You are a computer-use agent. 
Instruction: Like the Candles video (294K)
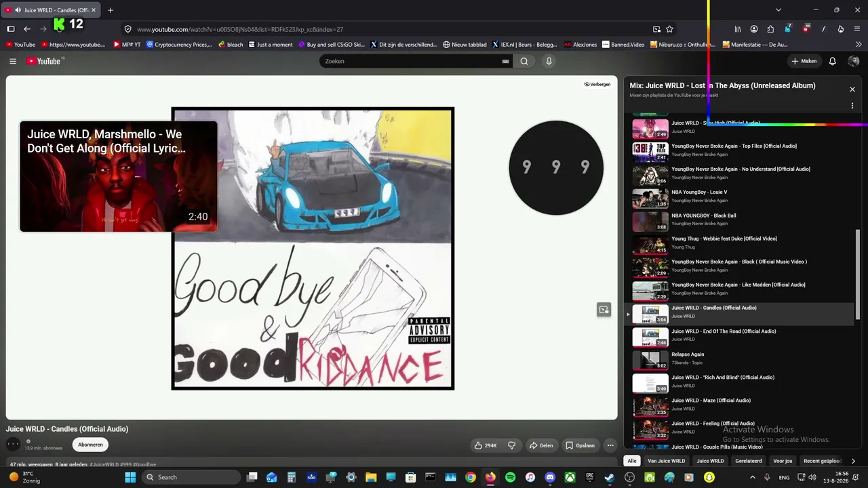pyautogui.click(x=486, y=445)
